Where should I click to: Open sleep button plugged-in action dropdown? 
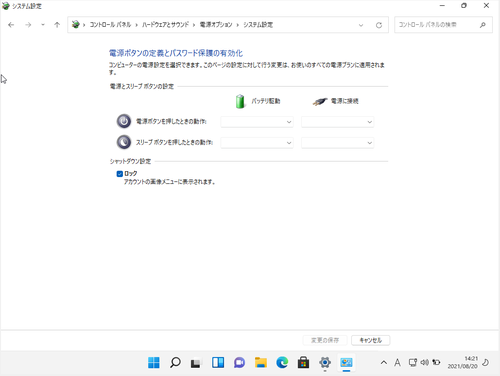[x=337, y=143]
